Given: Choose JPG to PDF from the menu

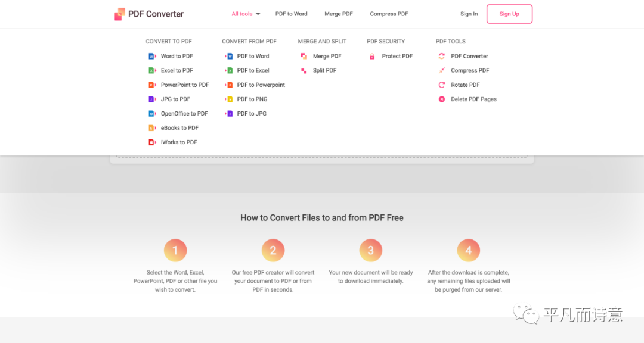Looking at the screenshot, I should point(175,99).
